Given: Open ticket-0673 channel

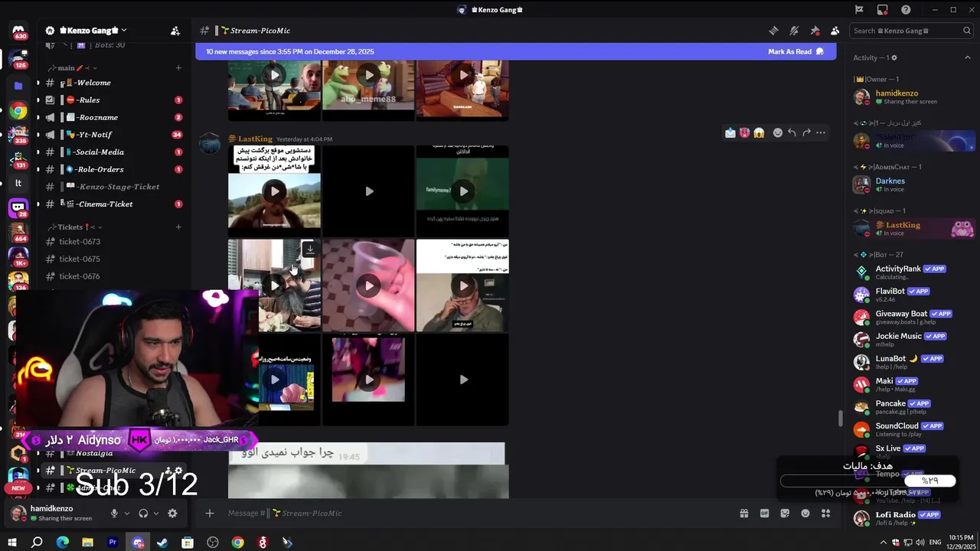Looking at the screenshot, I should tap(113, 242).
